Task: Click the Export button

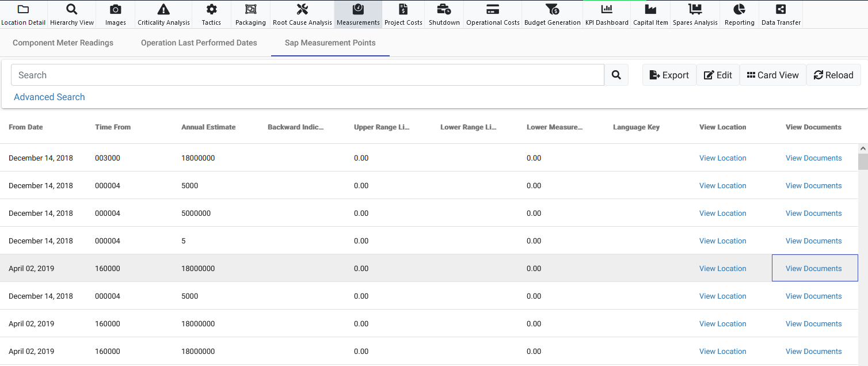Action: [669, 75]
